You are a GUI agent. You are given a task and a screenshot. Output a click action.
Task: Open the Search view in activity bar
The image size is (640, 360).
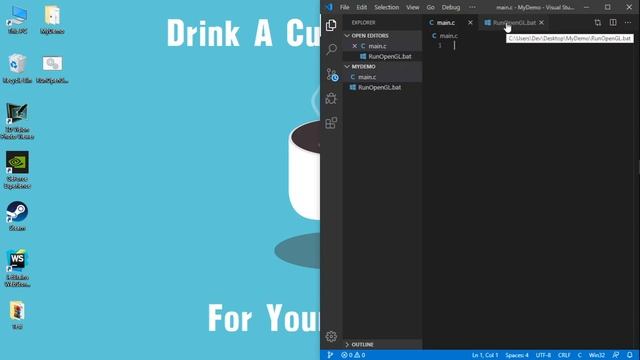pyautogui.click(x=331, y=49)
